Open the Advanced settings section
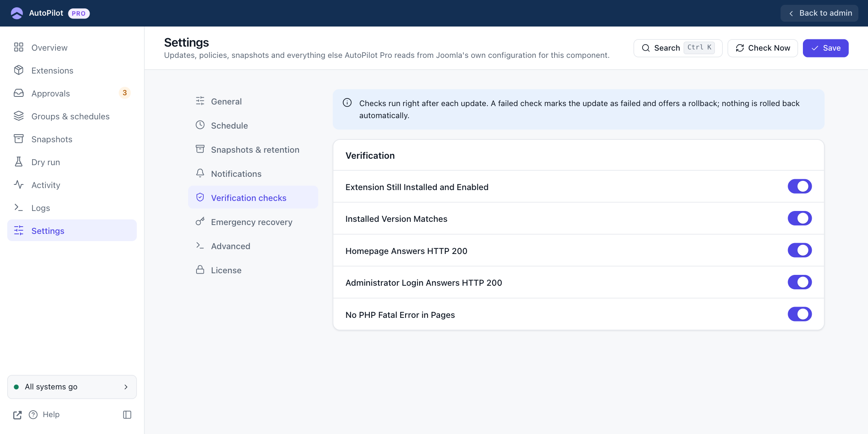 [x=253, y=246]
